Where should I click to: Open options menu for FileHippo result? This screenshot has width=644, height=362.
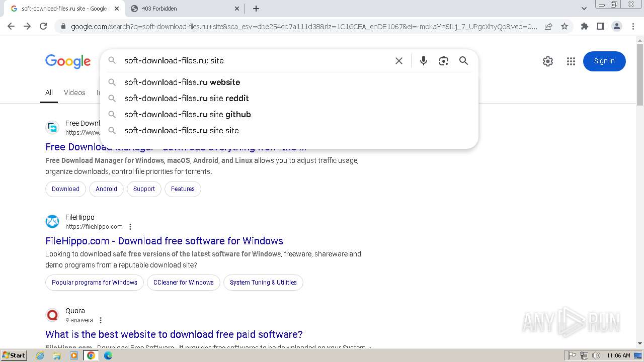[130, 227]
